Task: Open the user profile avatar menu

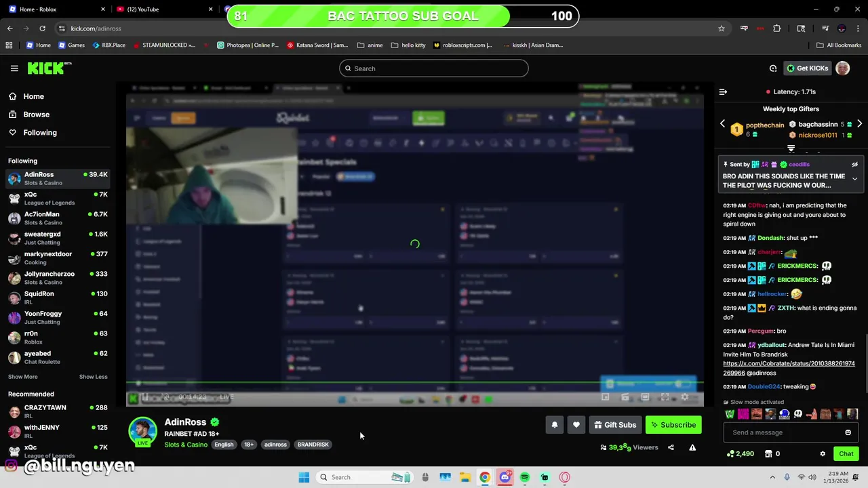Action: (842, 68)
